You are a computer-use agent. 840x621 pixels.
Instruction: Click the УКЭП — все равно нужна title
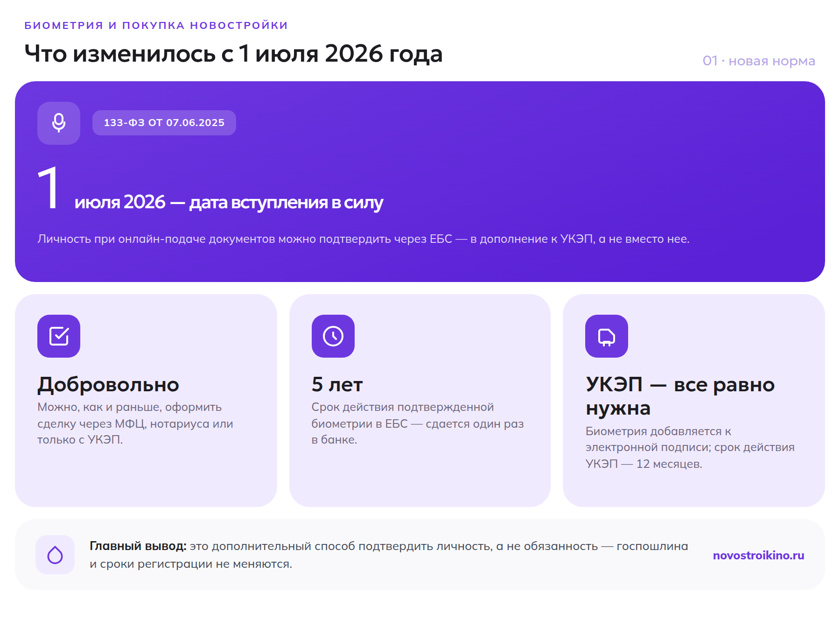(x=680, y=396)
